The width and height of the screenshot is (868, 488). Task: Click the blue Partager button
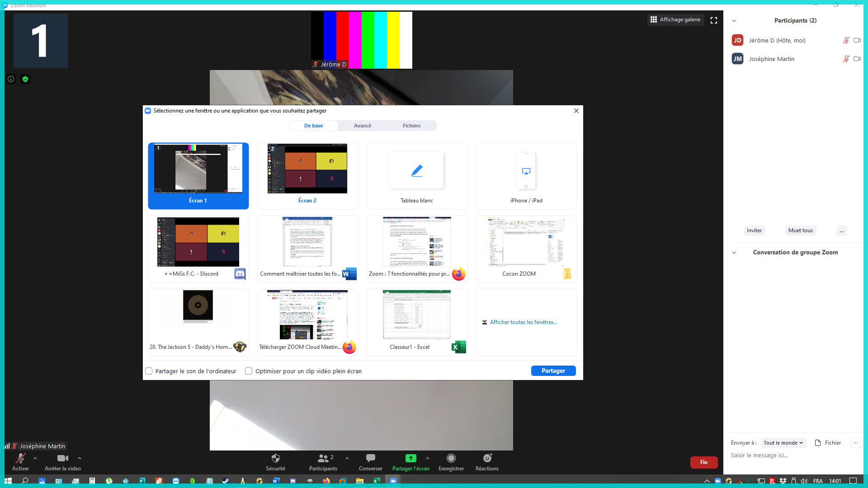coord(553,371)
